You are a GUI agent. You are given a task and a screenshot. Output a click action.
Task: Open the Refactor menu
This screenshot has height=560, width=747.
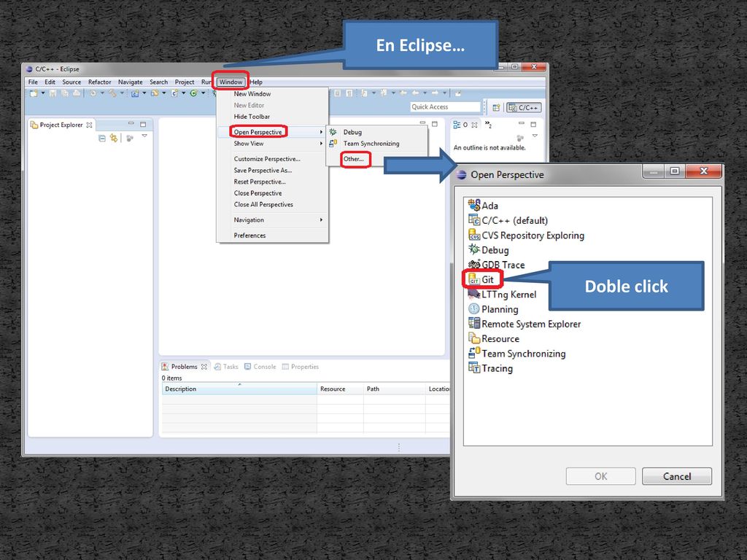click(99, 82)
